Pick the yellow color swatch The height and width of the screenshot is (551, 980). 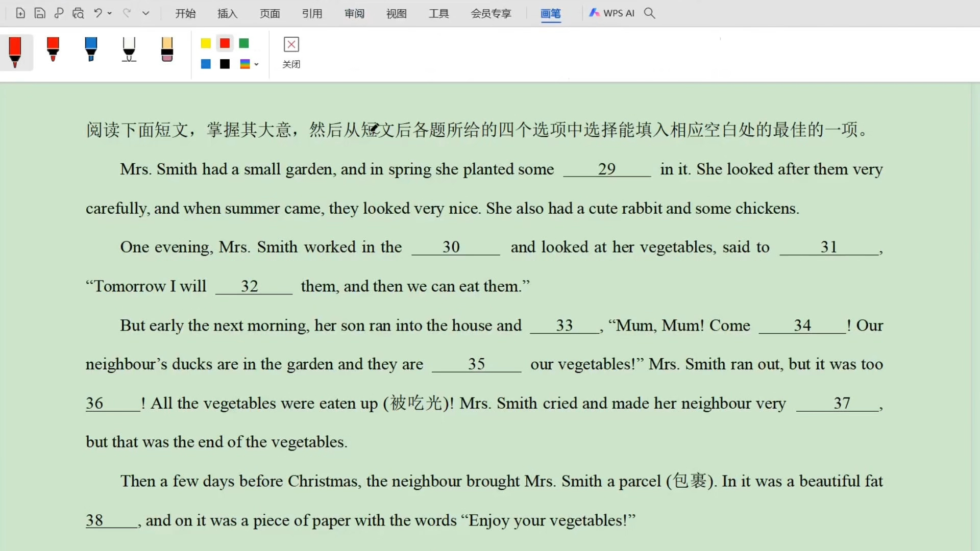(206, 43)
